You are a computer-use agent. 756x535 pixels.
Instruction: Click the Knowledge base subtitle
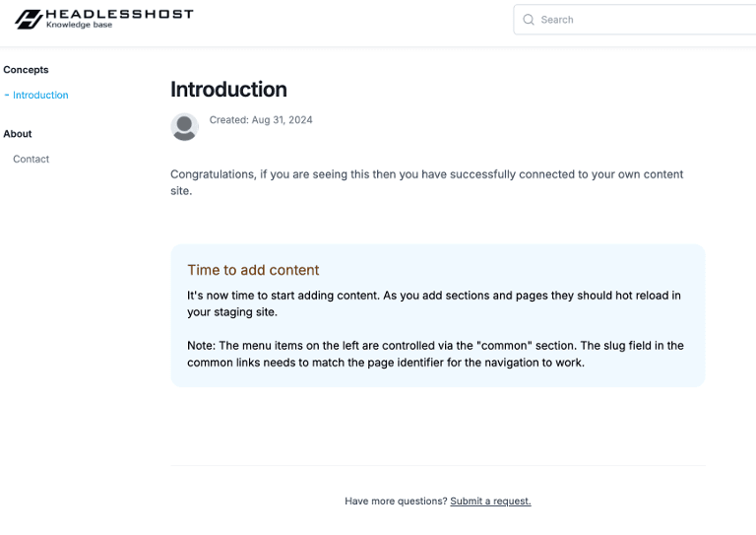[x=79, y=25]
